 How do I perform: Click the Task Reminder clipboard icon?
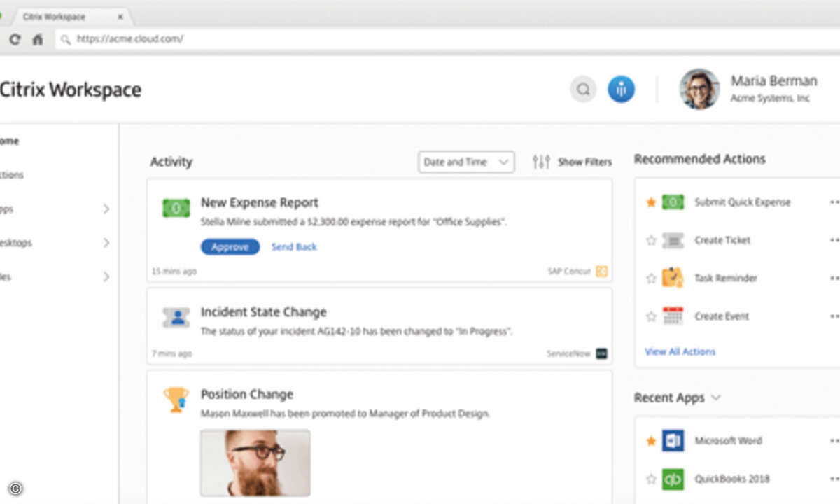pyautogui.click(x=673, y=278)
